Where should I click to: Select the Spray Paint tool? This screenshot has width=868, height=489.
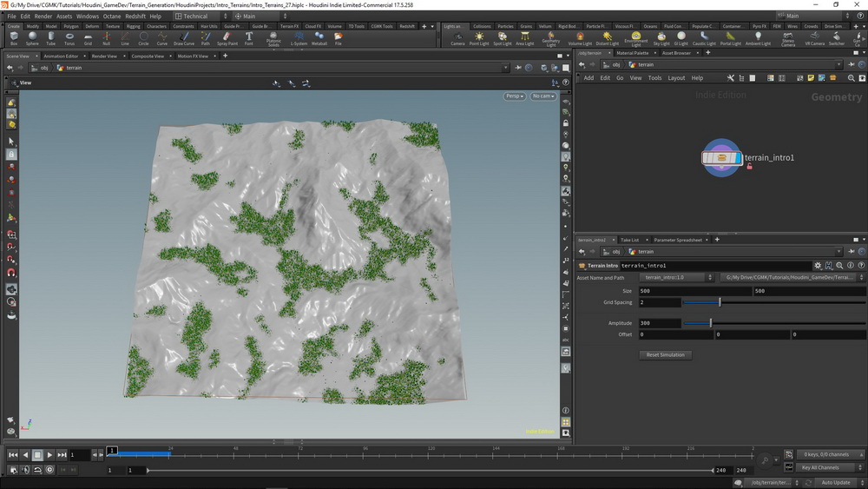227,38
